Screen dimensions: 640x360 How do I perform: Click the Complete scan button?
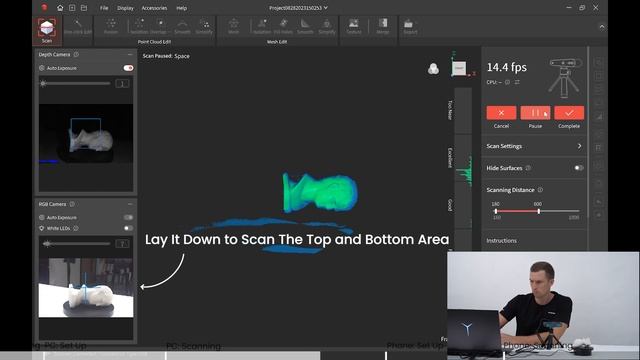pos(569,113)
